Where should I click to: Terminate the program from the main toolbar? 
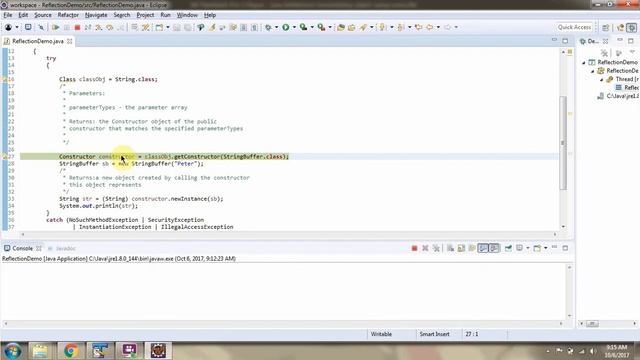point(77,27)
